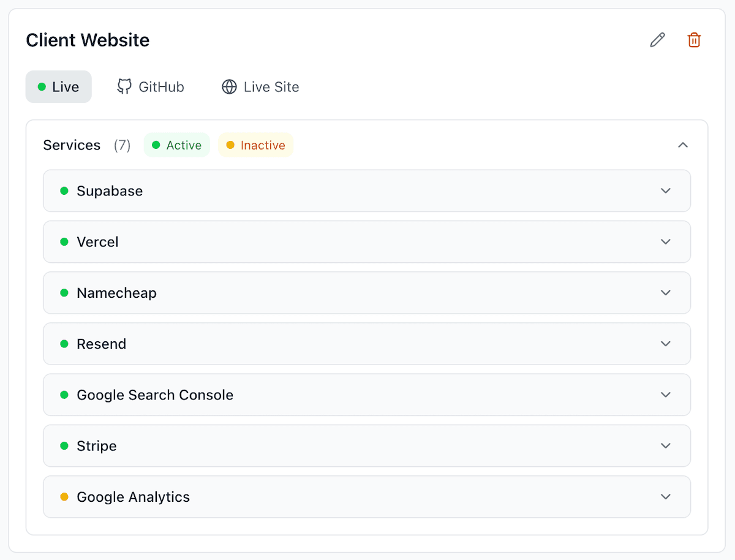The width and height of the screenshot is (735, 560).
Task: Toggle the Live status badge
Action: pyautogui.click(x=58, y=86)
